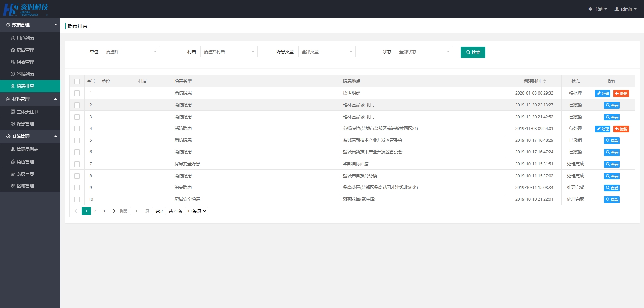The image size is (644, 308).
Task: Open the 状态 filter dropdown
Action: tap(424, 52)
